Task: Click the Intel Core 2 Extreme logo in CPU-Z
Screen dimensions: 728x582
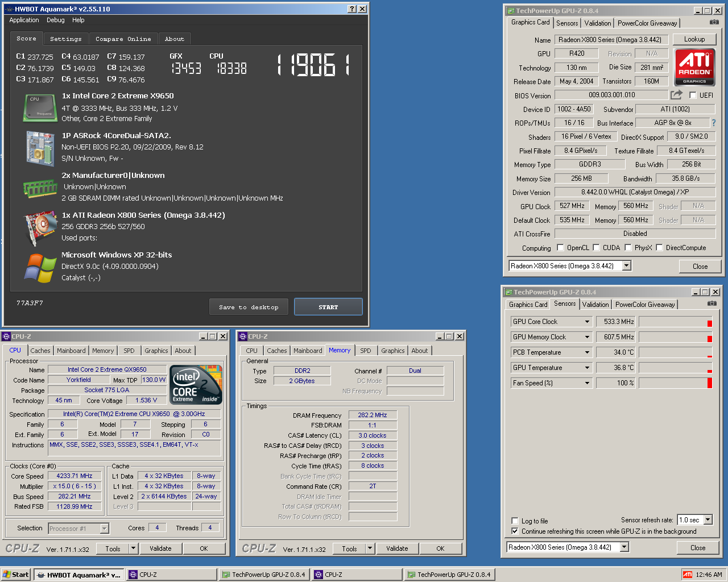Action: [x=196, y=385]
